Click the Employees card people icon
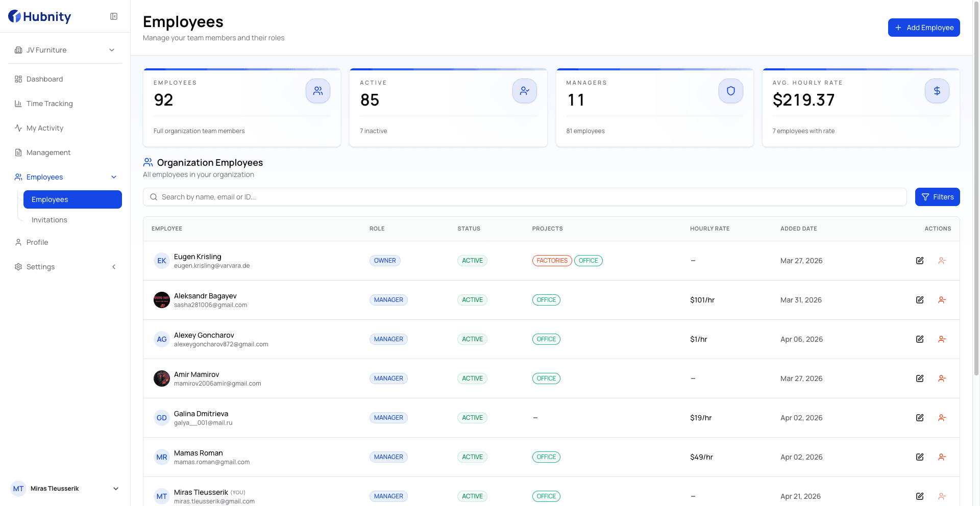980x506 pixels. pos(318,91)
